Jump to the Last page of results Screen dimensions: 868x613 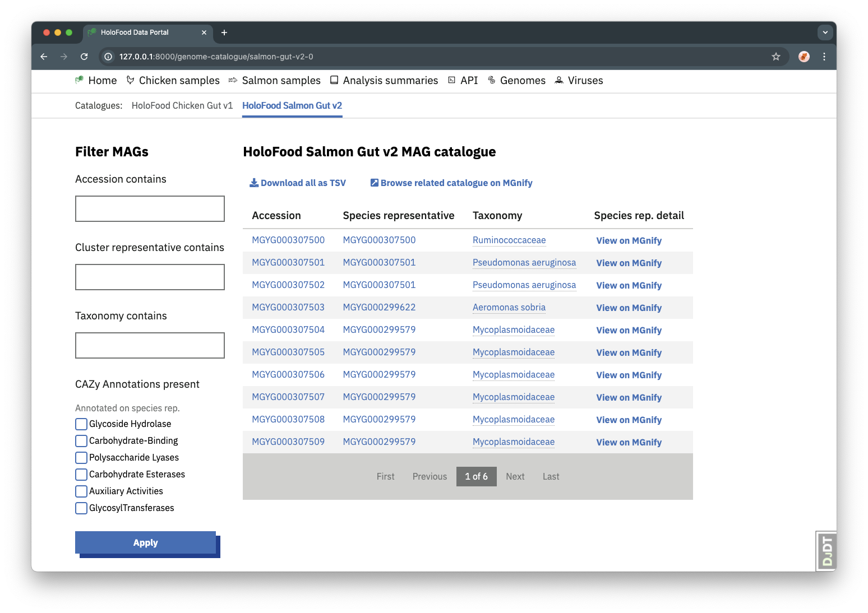(x=551, y=476)
